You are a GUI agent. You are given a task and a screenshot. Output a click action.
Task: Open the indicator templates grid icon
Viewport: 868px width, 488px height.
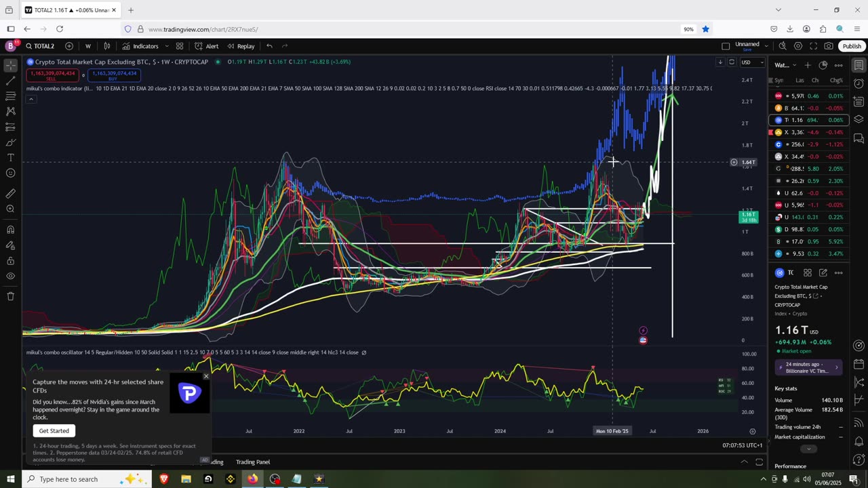(x=180, y=46)
